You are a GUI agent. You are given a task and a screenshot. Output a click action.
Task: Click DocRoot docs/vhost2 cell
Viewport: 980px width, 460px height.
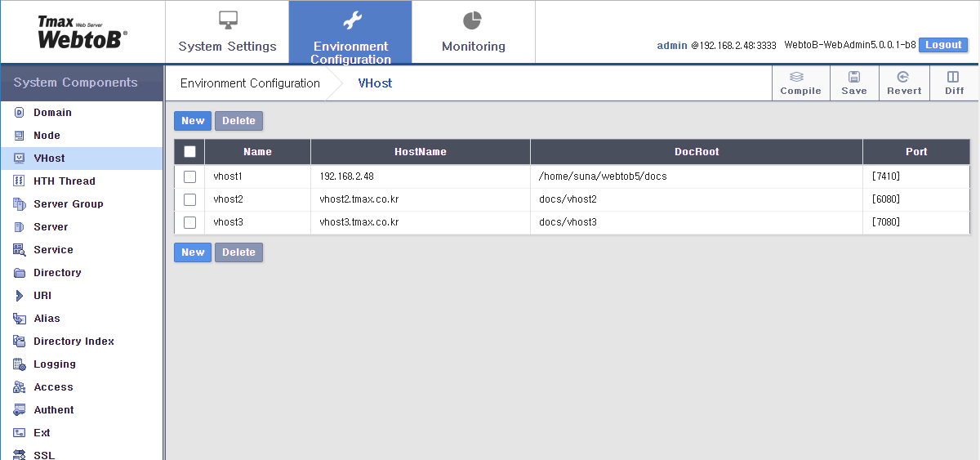pyautogui.click(x=697, y=199)
